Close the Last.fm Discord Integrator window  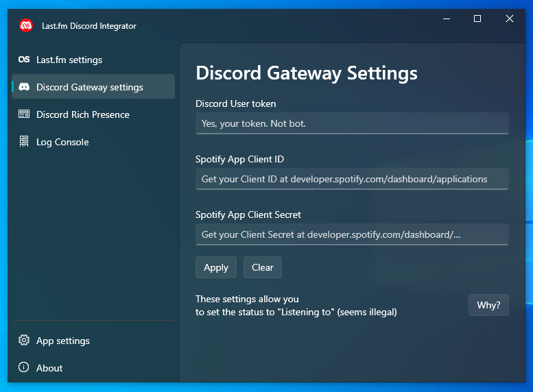(x=509, y=19)
